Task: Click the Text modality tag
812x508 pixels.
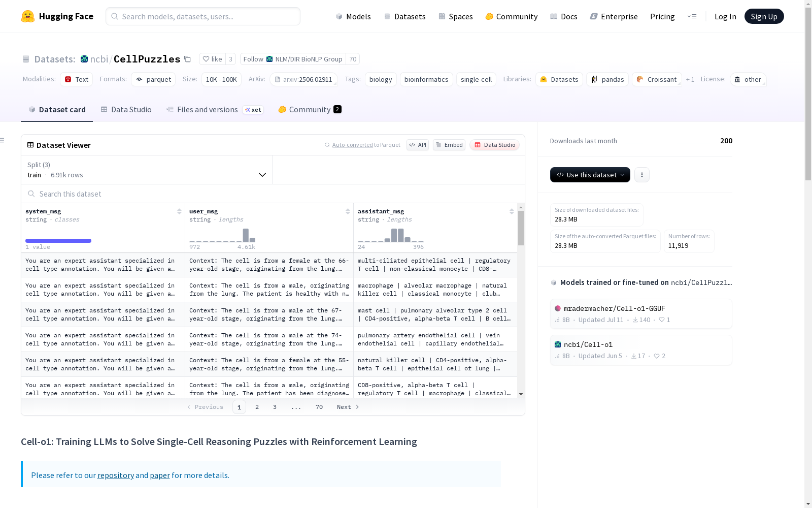Action: (x=77, y=79)
